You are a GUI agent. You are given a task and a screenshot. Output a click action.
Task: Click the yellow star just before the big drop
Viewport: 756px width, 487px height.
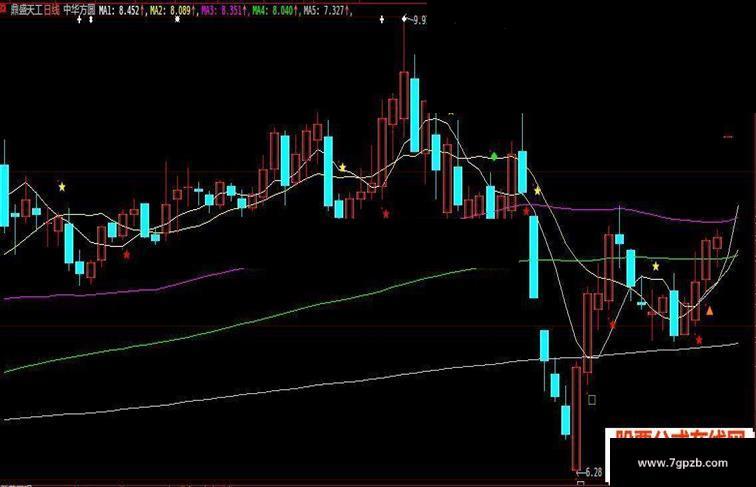pyautogui.click(x=538, y=191)
